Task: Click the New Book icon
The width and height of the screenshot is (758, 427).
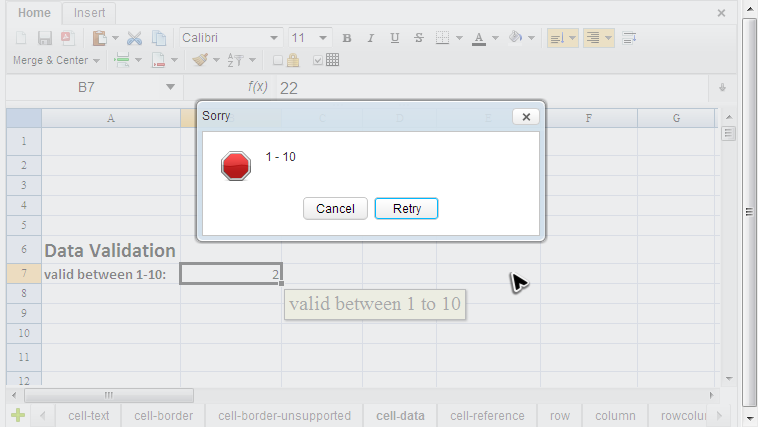Action: (21, 38)
